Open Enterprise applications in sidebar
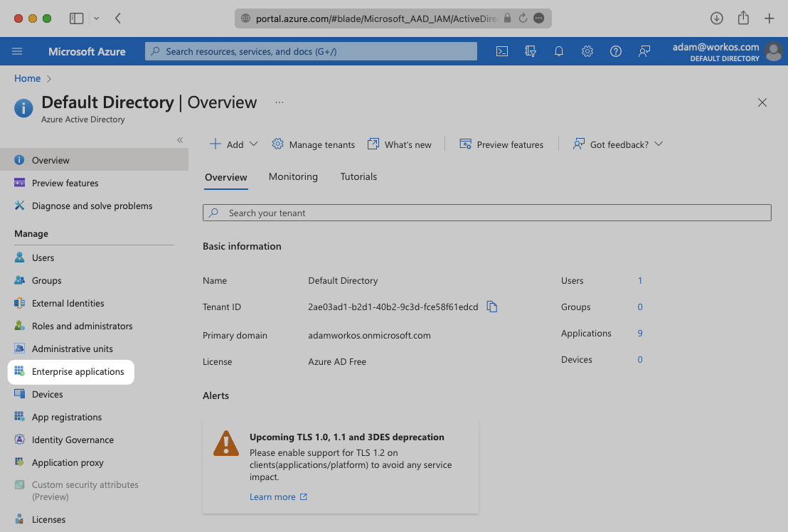Screen dimensions: 788x532 pyautogui.click(x=78, y=371)
